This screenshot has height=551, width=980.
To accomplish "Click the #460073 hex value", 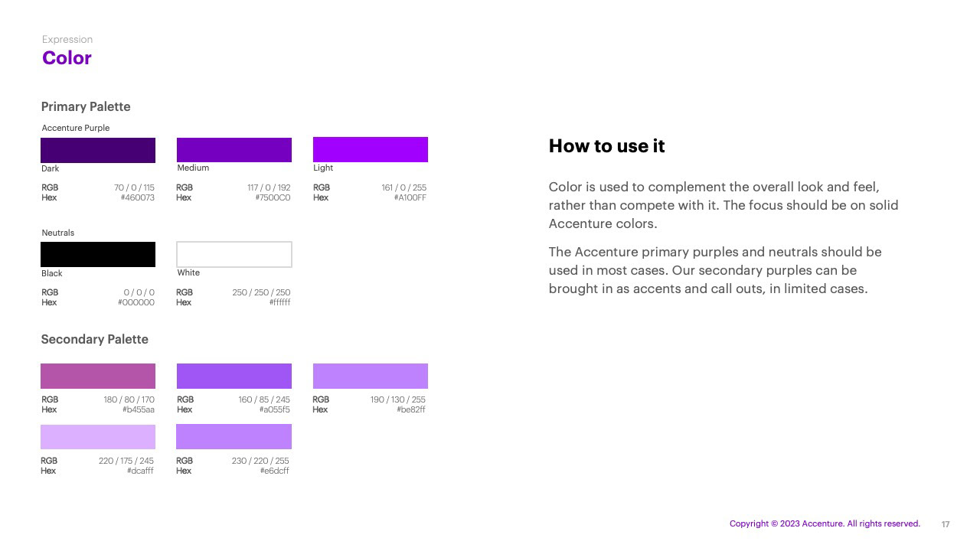I will click(x=138, y=197).
